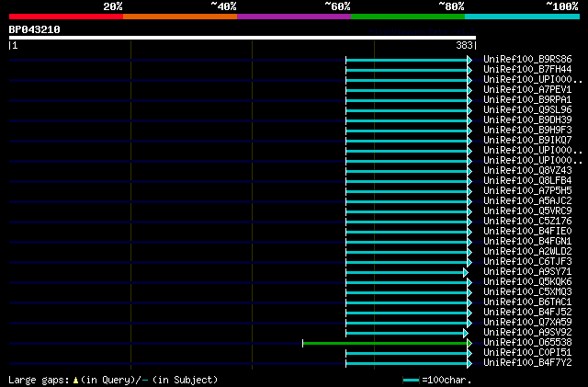Open hit UniRef100_B4F7Y2
588x387 pixels.
coord(527,363)
